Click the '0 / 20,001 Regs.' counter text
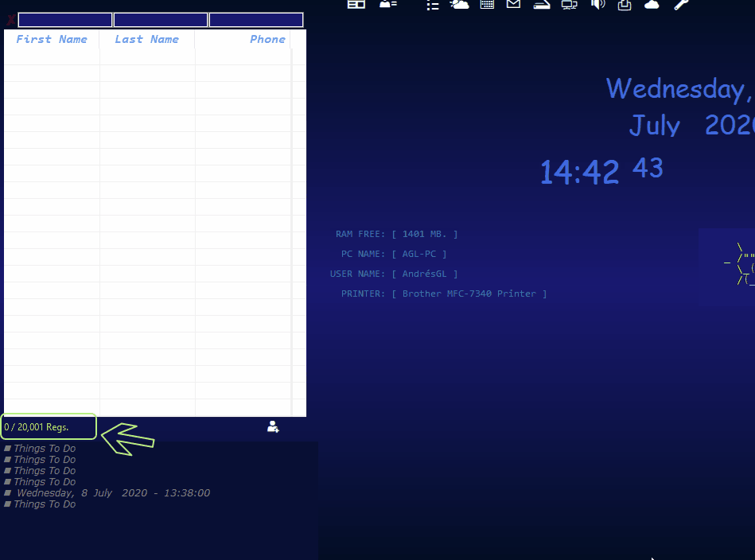 37,427
